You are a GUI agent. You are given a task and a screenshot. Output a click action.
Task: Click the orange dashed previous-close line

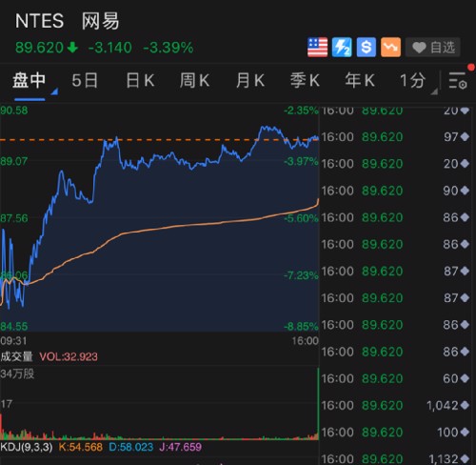pyautogui.click(x=159, y=140)
